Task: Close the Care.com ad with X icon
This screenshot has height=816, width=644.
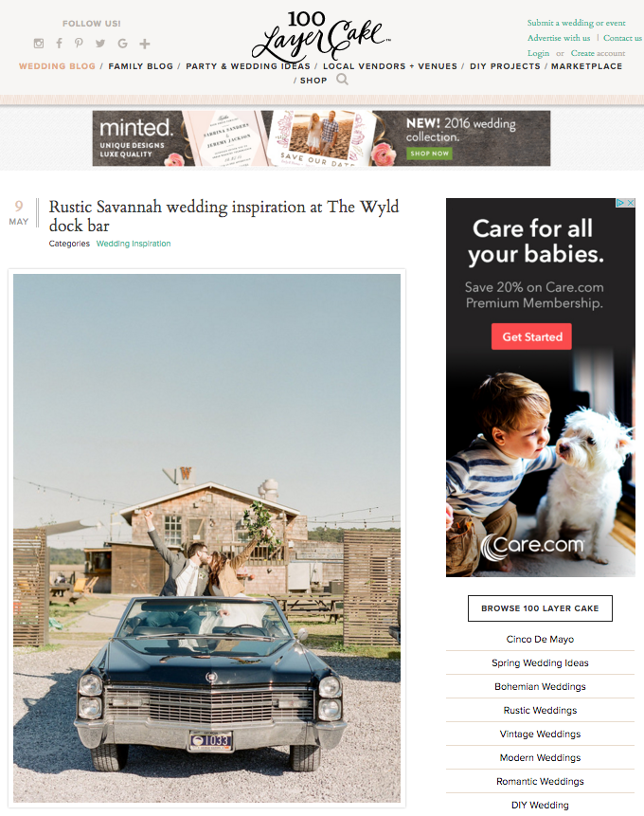Action: point(631,203)
